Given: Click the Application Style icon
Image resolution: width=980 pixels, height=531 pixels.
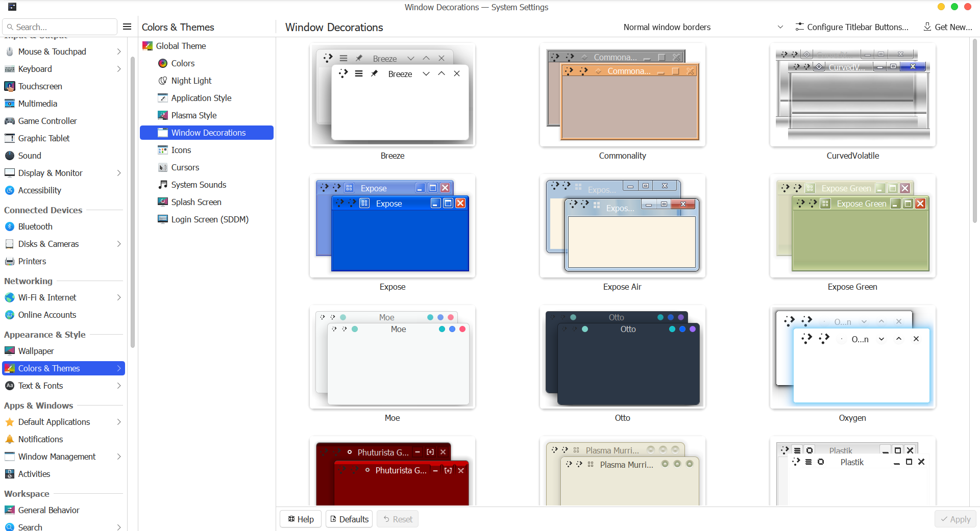Looking at the screenshot, I should point(163,98).
